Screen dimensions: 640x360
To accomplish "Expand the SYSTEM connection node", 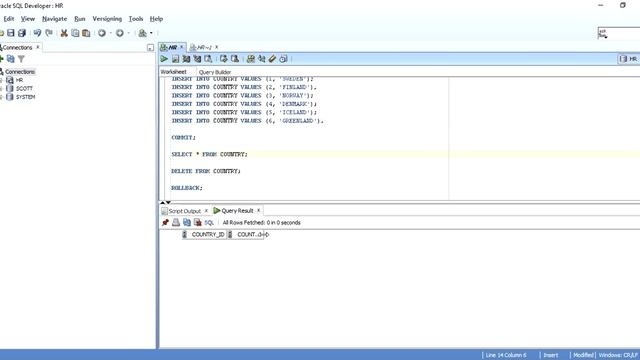I will (x=1, y=97).
